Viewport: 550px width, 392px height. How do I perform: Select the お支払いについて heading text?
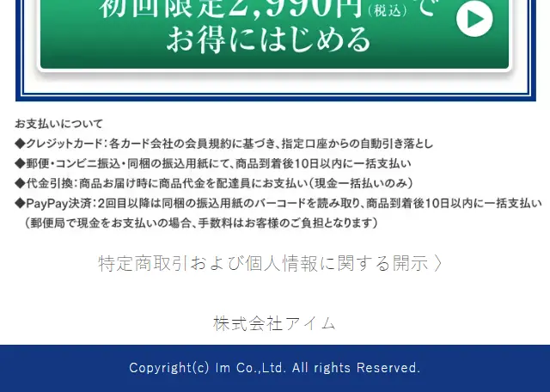click(x=59, y=124)
